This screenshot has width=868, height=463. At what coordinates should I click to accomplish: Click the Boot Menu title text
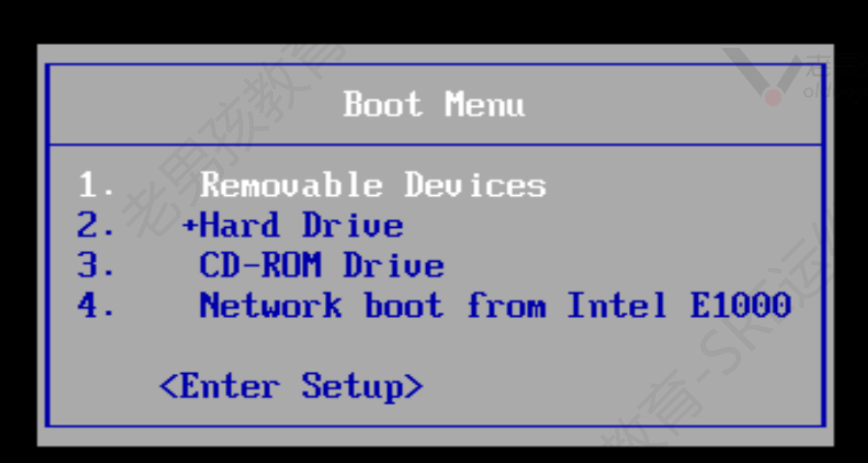click(434, 104)
